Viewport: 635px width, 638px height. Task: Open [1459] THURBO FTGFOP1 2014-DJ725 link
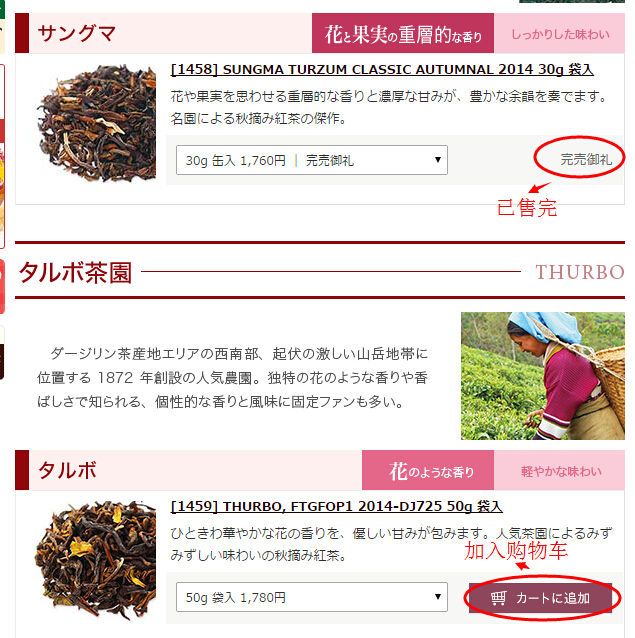tap(336, 507)
